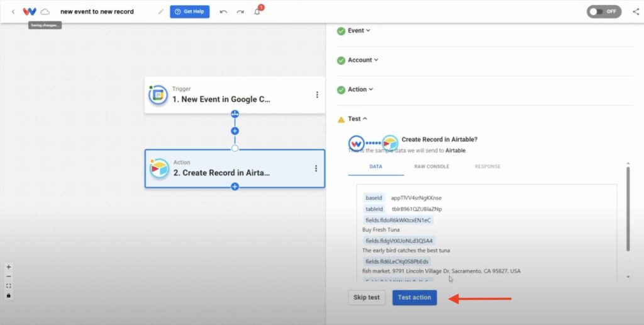This screenshot has height=325, width=644.
Task: Select the tableId label
Action: [374, 209]
